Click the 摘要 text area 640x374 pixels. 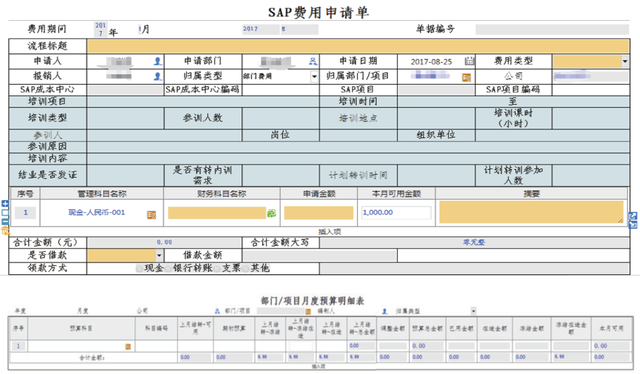pyautogui.click(x=531, y=212)
